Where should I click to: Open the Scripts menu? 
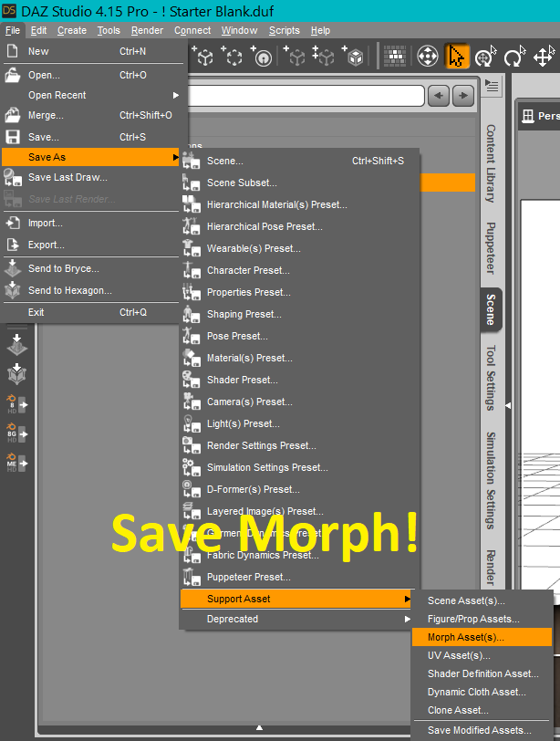pyautogui.click(x=285, y=30)
